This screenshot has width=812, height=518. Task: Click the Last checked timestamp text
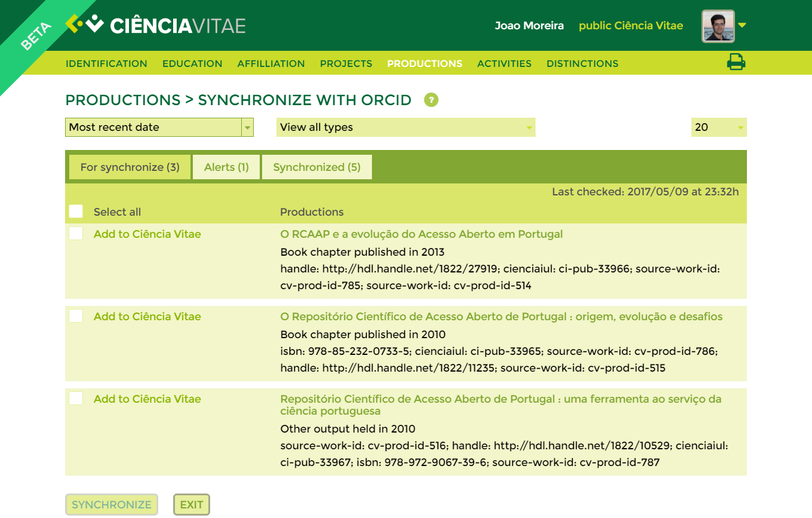(x=645, y=192)
